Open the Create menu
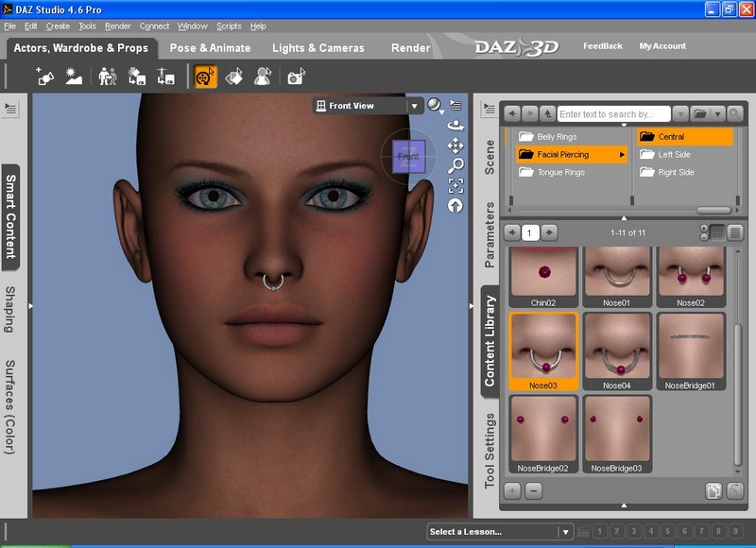Screen dimensions: 756x548 [58, 26]
